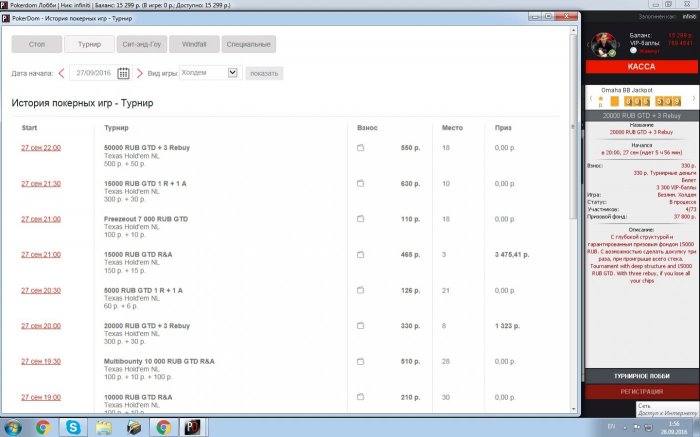The height and width of the screenshot is (437, 700).
Task: Open the file explorer folder taskbar icon
Action: (x=104, y=428)
